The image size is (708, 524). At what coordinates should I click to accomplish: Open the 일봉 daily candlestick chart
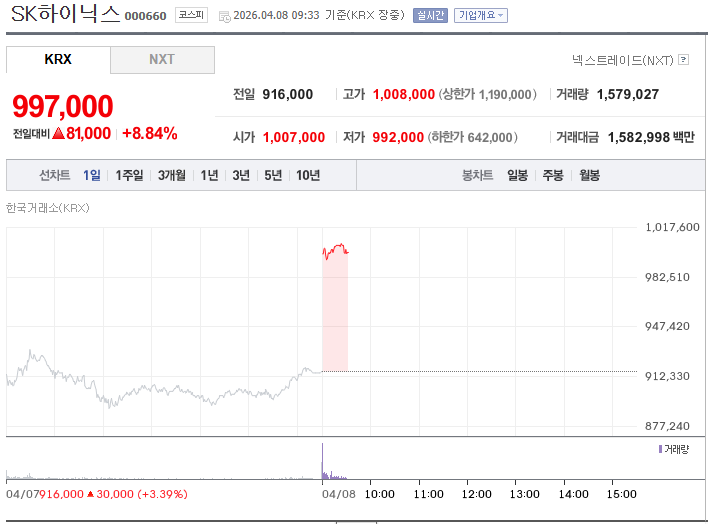(517, 175)
